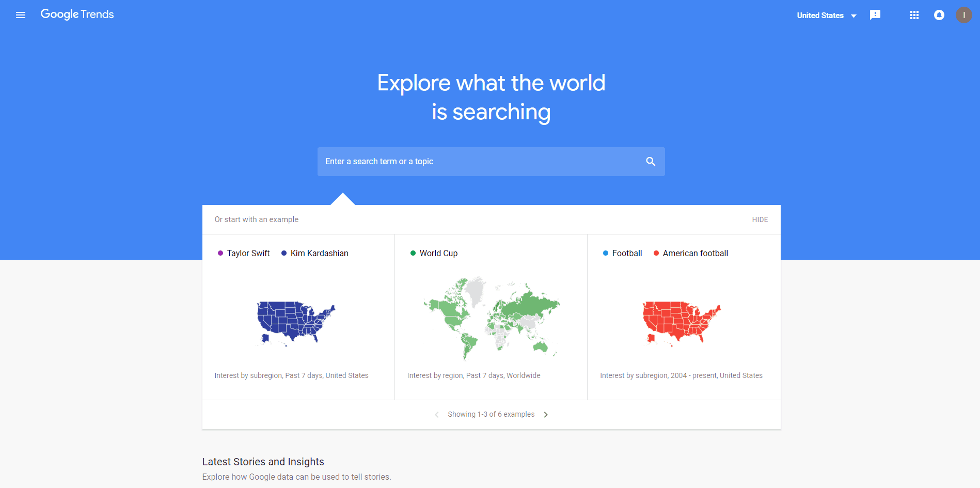The image size is (980, 488).
Task: Click 'Interest by subregion, Past 7 days' caption
Action: (x=291, y=375)
